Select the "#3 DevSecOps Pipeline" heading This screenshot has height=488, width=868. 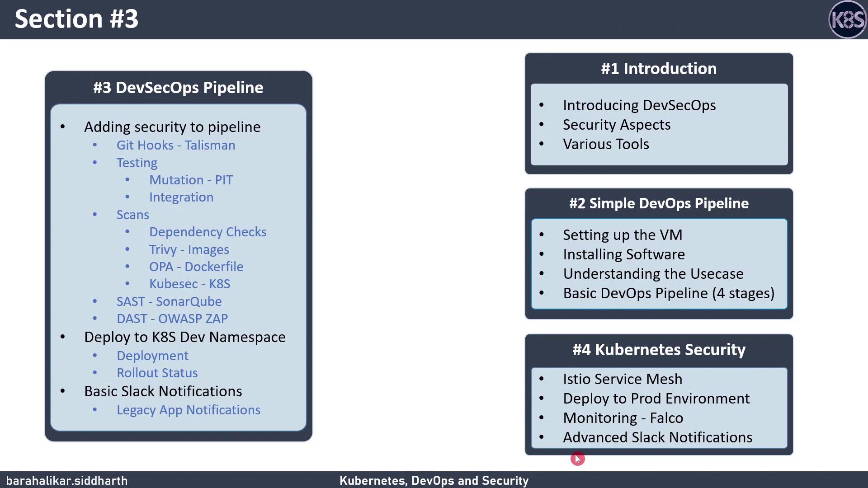pos(178,88)
